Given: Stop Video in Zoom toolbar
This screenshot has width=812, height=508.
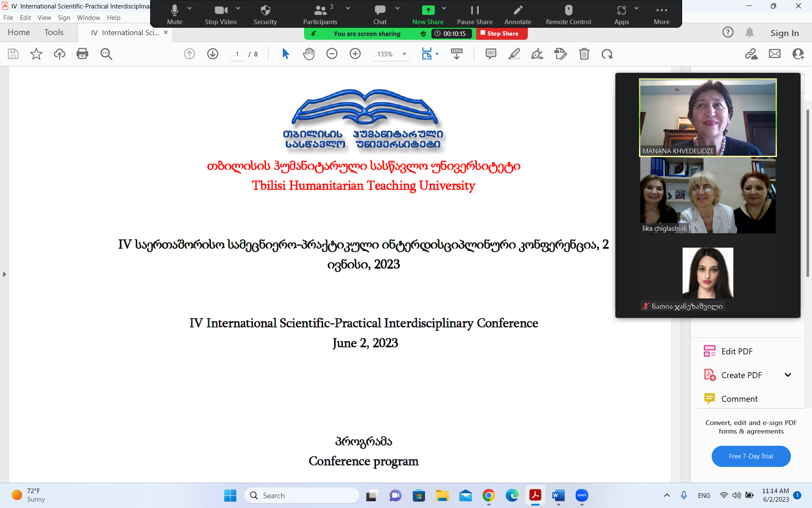Looking at the screenshot, I should [220, 15].
